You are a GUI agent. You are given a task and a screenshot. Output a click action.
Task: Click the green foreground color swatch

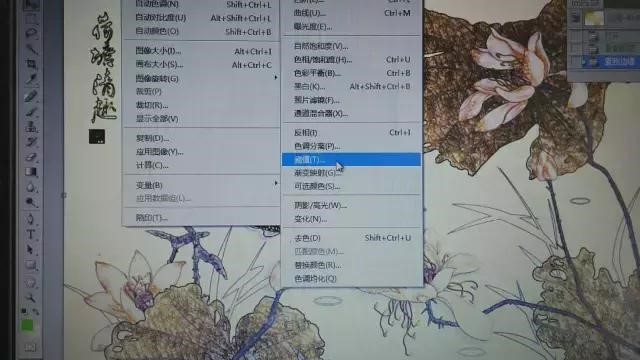pyautogui.click(x=28, y=326)
